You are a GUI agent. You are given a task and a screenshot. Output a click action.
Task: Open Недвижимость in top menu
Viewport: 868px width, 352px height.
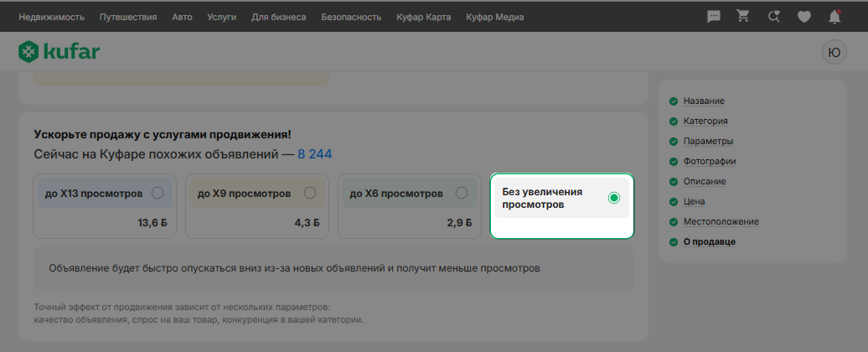(x=51, y=17)
